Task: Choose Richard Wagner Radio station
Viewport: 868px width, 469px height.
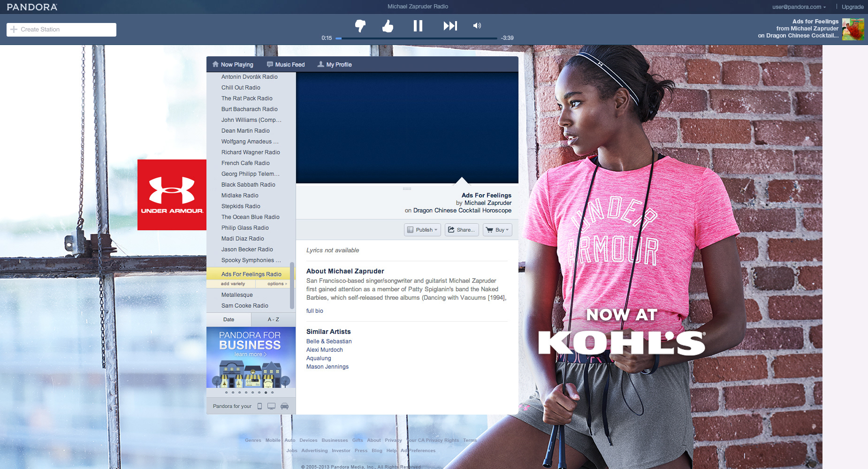Action: coord(251,152)
